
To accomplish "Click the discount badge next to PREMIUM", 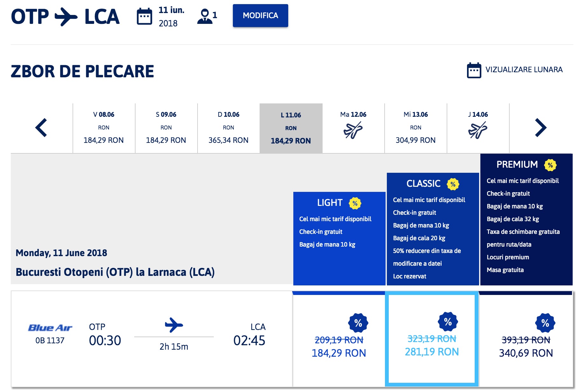I will pyautogui.click(x=550, y=165).
